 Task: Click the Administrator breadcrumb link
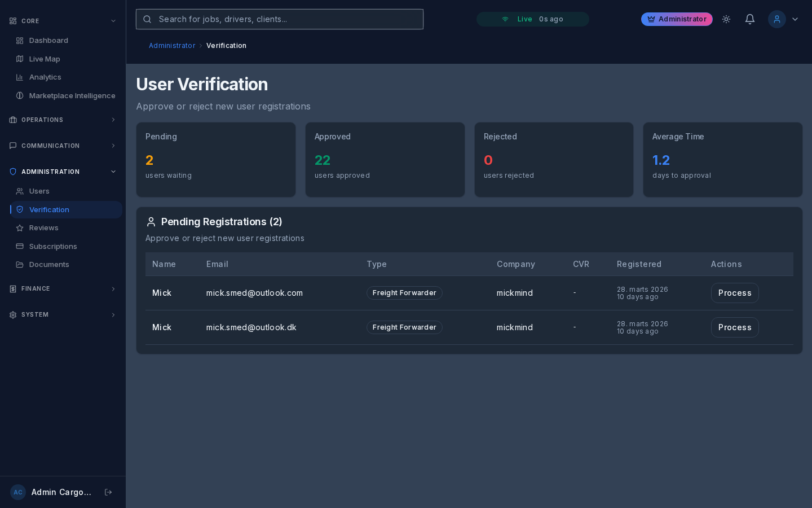tap(172, 46)
